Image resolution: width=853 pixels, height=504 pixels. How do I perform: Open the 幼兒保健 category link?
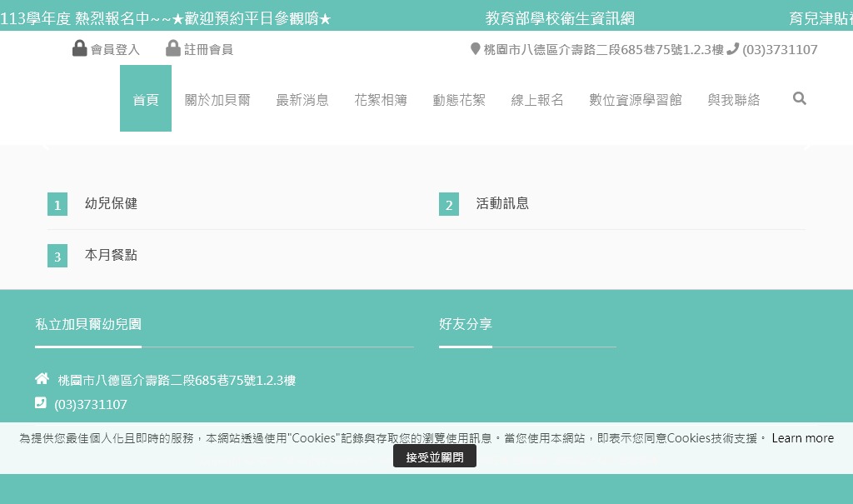pyautogui.click(x=111, y=203)
